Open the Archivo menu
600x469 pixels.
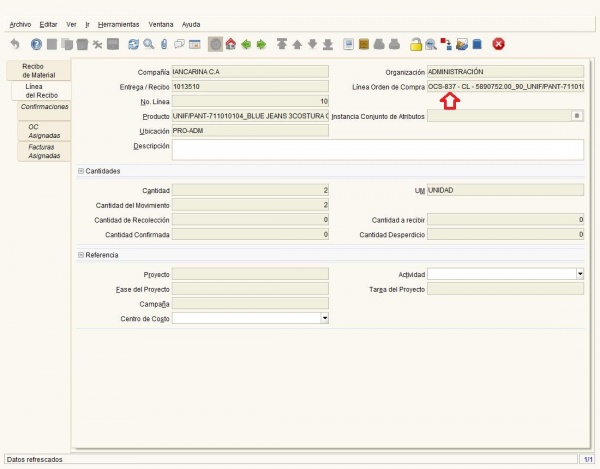tap(20, 24)
